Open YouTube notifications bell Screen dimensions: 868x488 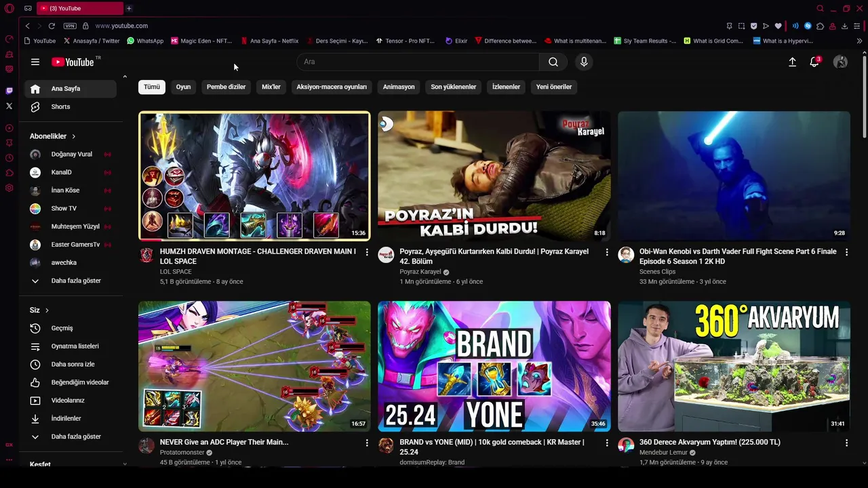coord(814,62)
